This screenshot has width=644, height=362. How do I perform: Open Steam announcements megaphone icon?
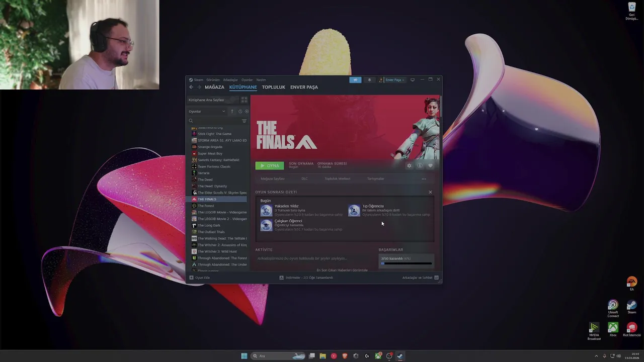tap(355, 80)
